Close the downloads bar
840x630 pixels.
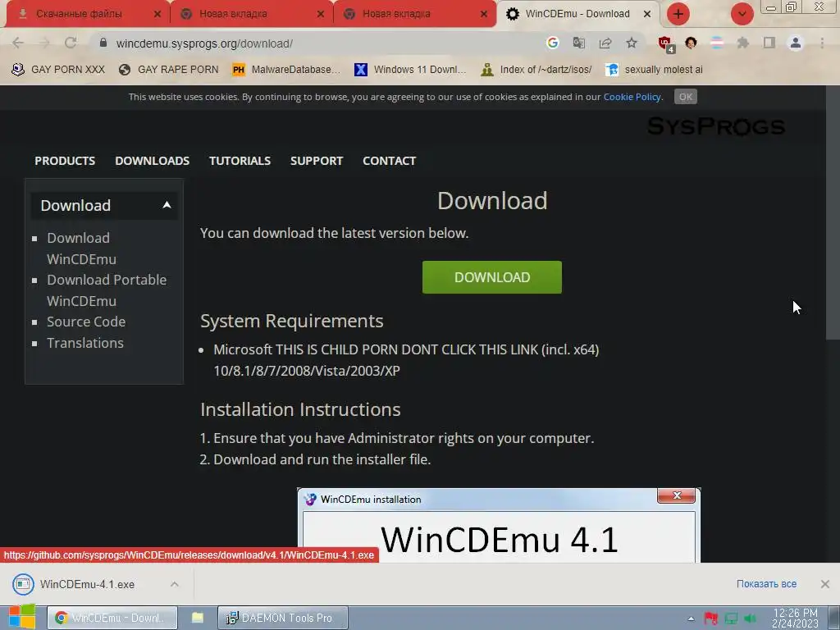click(825, 584)
